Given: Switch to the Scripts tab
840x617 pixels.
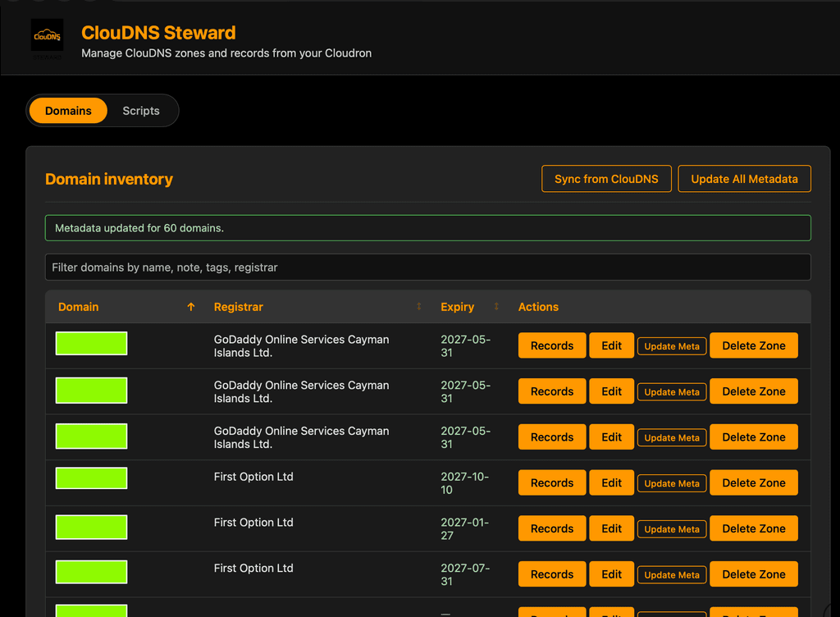Looking at the screenshot, I should pyautogui.click(x=140, y=110).
